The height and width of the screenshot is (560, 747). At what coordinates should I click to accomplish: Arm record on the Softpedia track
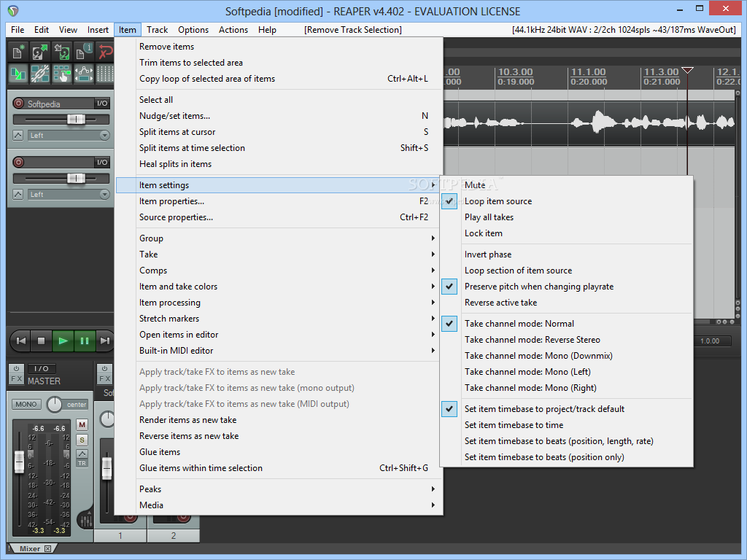tap(18, 104)
